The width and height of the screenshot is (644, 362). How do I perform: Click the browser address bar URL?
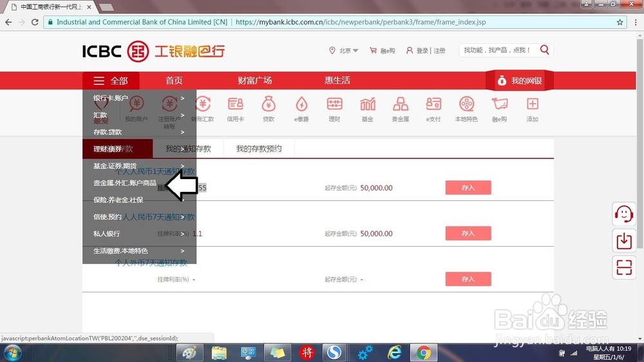361,22
